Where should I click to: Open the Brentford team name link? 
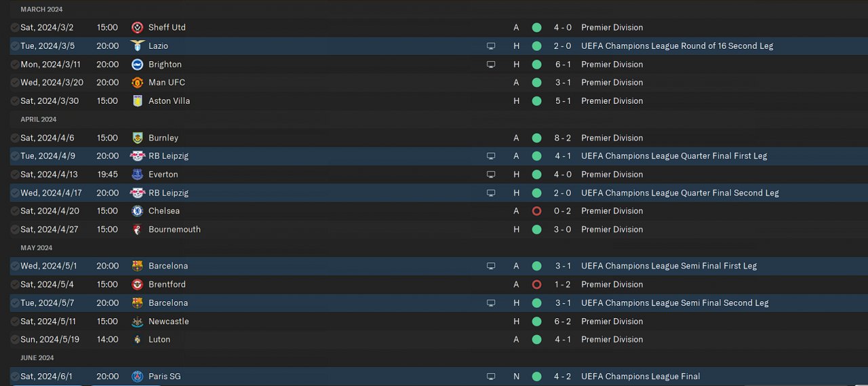(x=167, y=284)
